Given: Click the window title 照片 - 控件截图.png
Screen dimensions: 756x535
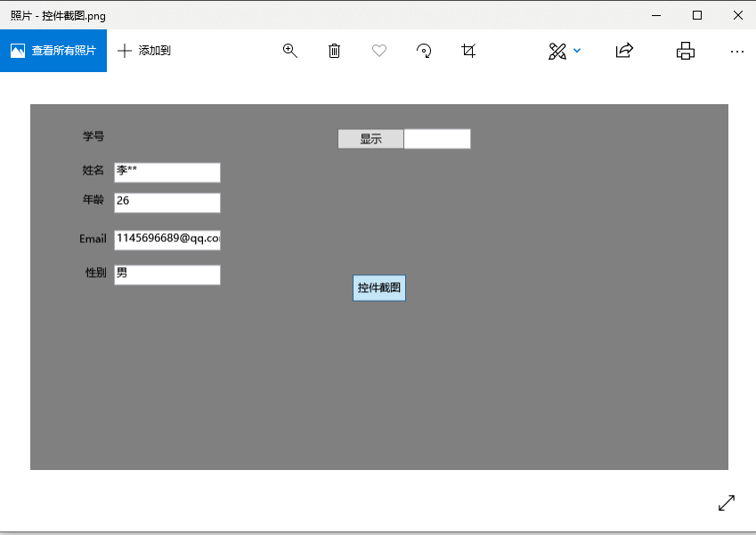Looking at the screenshot, I should click(58, 16).
